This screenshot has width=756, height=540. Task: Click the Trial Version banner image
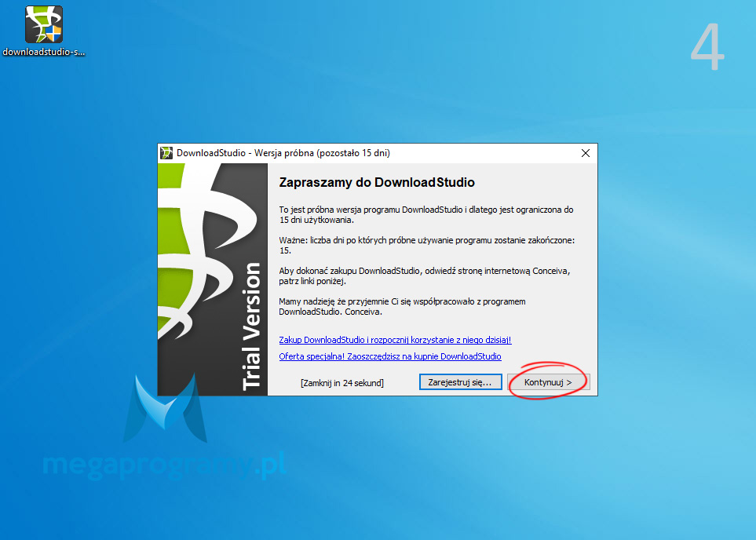click(213, 279)
